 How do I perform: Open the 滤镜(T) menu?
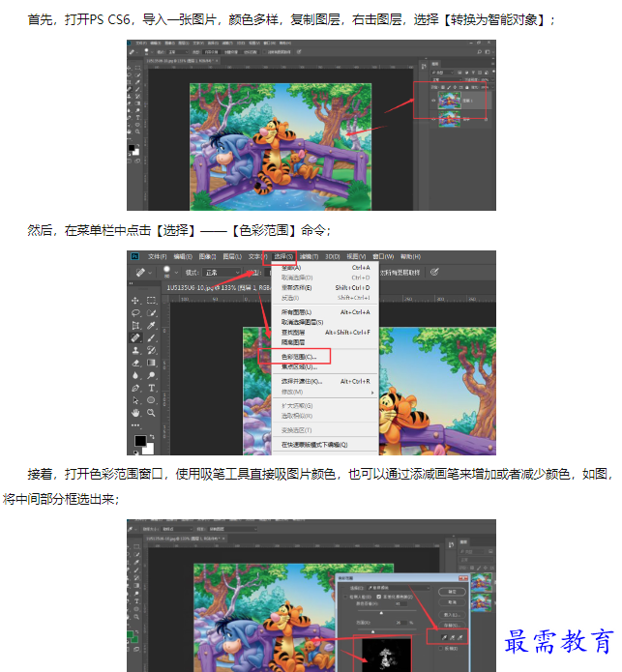(x=309, y=256)
